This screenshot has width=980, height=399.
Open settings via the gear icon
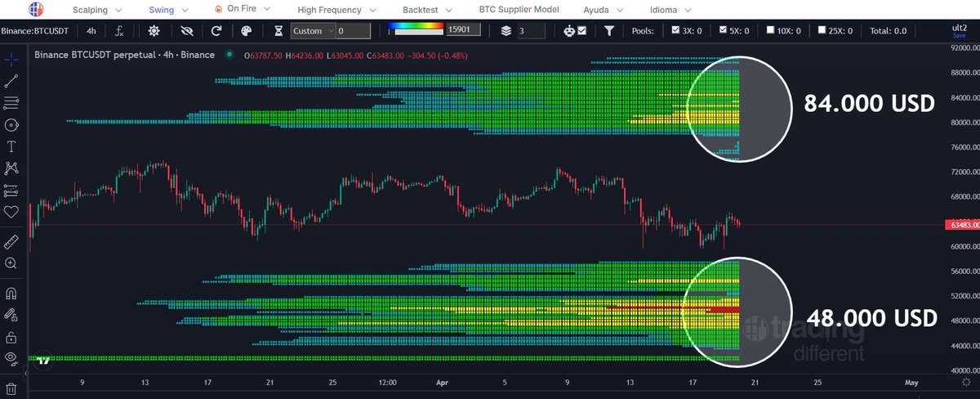[154, 31]
